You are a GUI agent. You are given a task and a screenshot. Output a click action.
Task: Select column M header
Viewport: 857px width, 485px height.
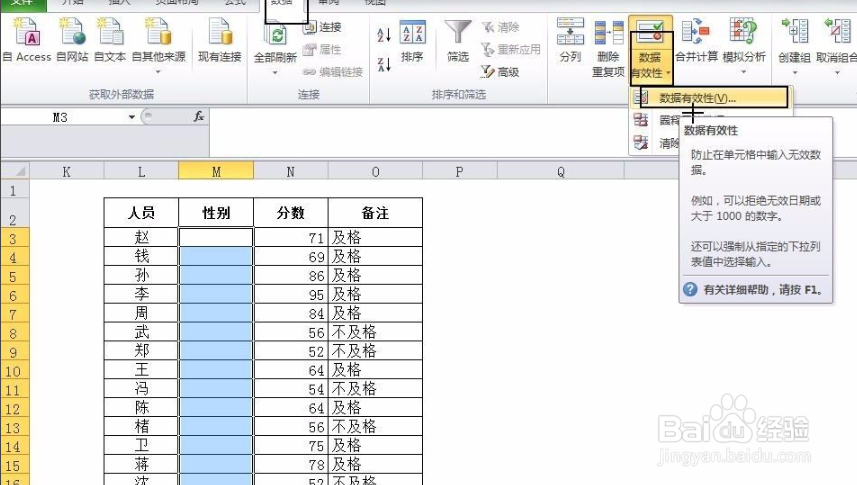tap(216, 172)
